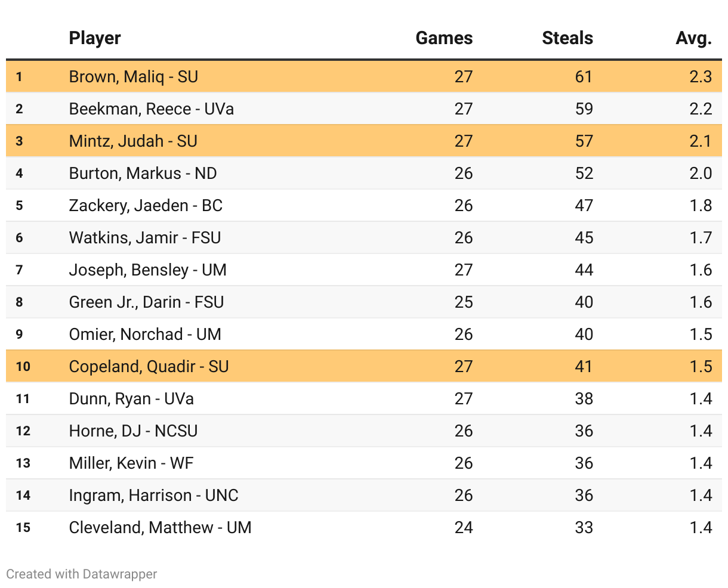Select Miller, Kevin - WF row
Screen dimensions: 728x588
pos(131,463)
